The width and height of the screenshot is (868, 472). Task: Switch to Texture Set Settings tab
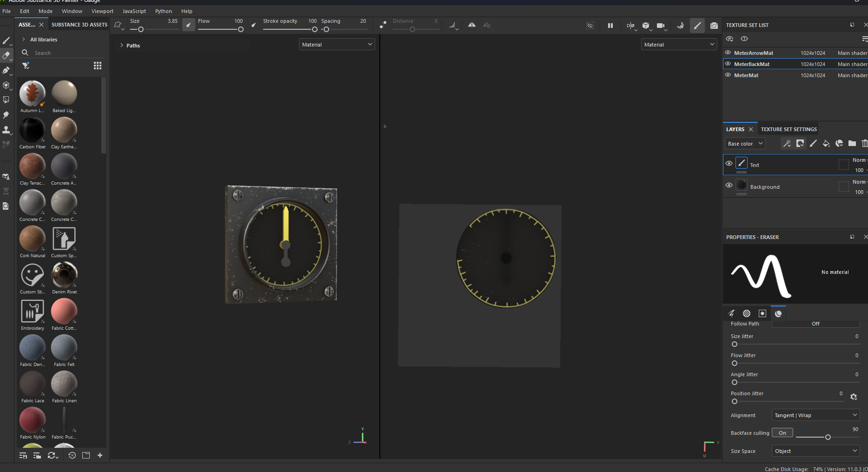point(788,129)
